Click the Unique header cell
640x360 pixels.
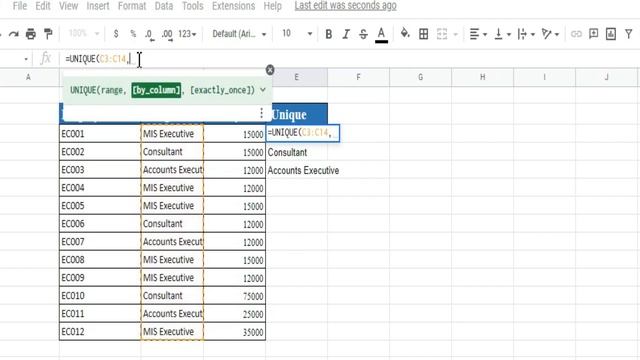click(x=297, y=114)
